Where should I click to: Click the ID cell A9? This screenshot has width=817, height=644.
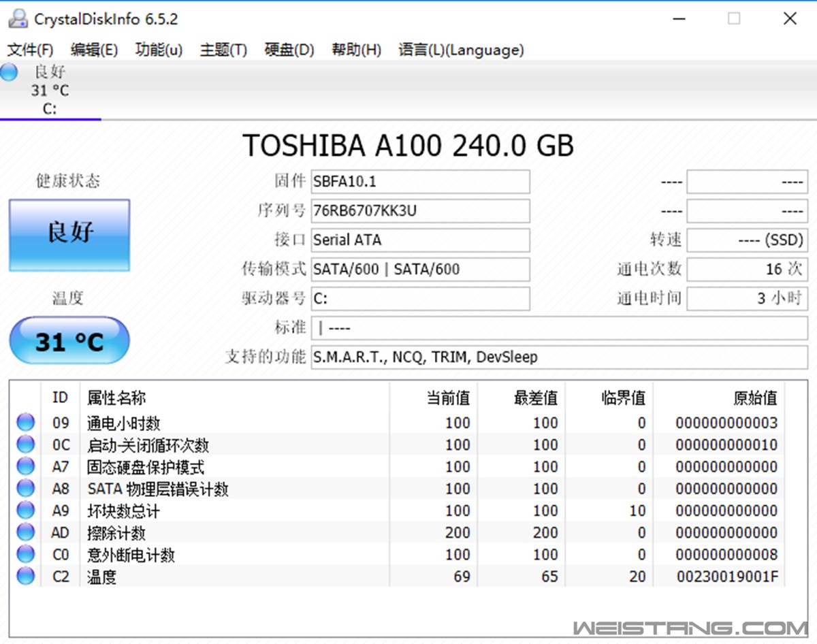click(61, 511)
